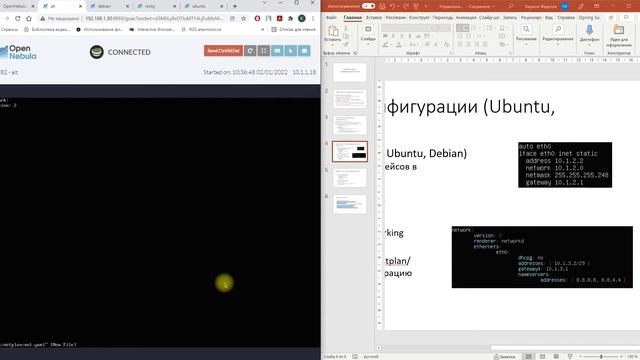Adjust the PowerPoint zoom slider

click(601, 357)
